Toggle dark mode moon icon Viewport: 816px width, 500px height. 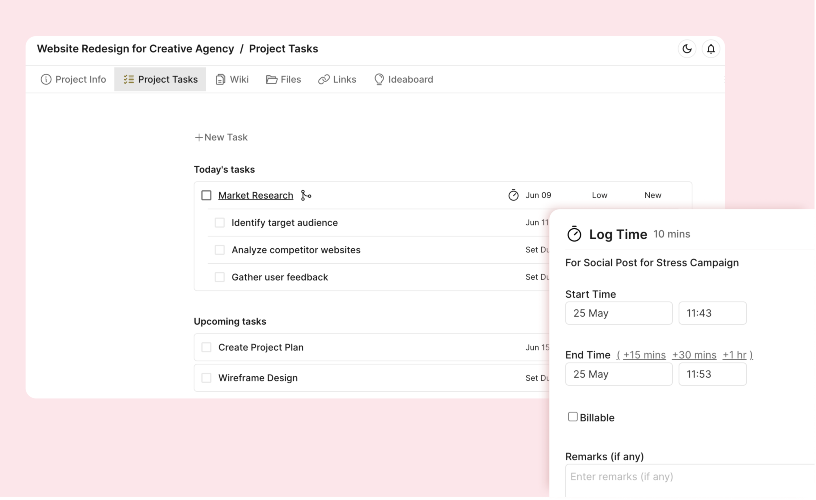coord(687,49)
